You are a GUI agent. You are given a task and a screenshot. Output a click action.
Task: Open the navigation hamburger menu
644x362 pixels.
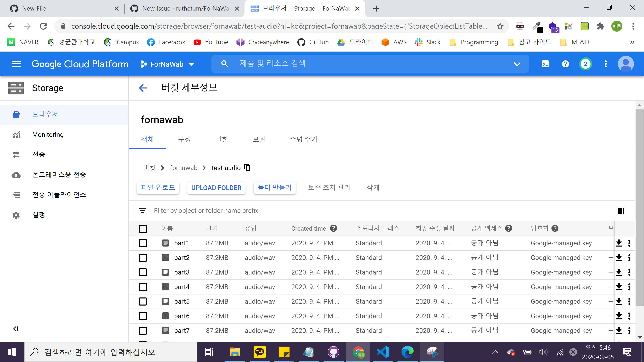click(16, 64)
